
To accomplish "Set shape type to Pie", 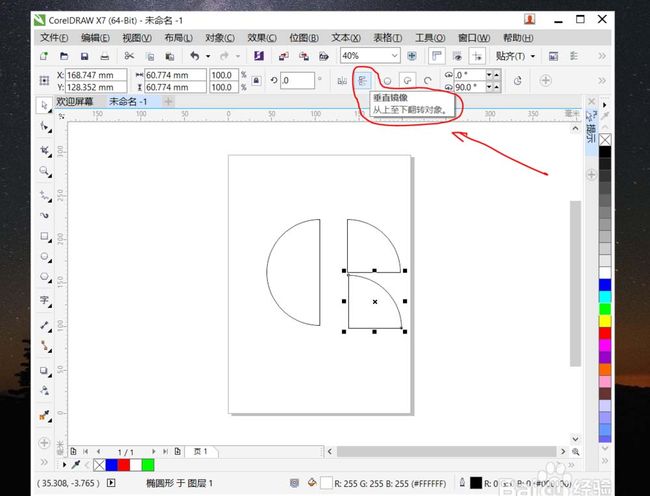I will coord(407,81).
